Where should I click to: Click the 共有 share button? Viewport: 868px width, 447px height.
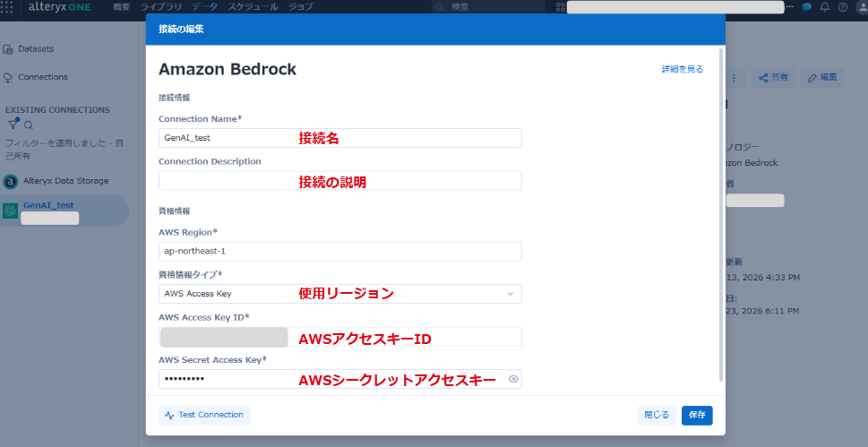[x=773, y=78]
